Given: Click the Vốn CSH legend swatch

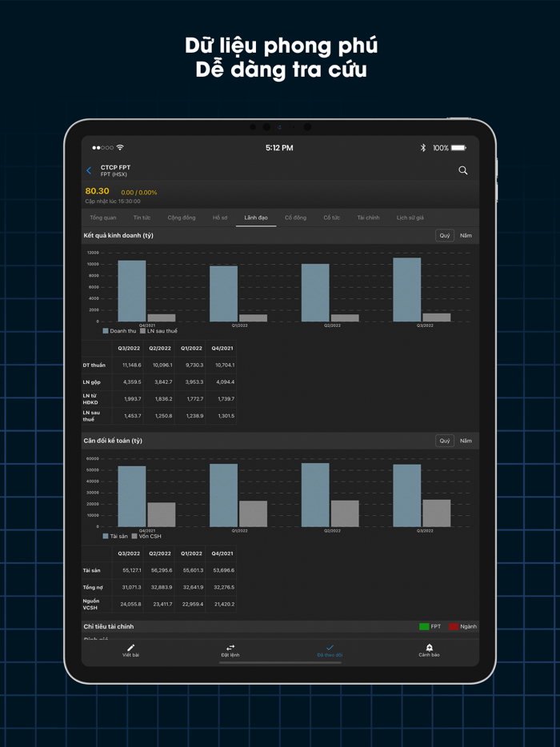Looking at the screenshot, I should 134,536.
